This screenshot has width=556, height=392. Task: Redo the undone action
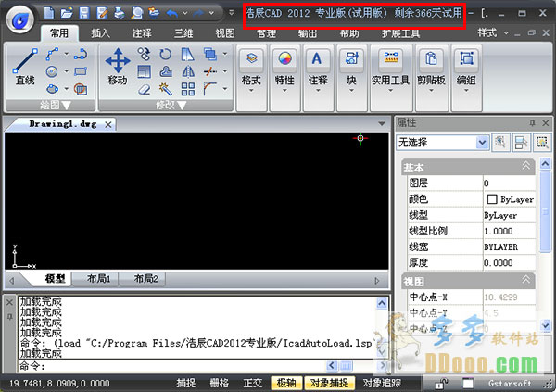[x=198, y=14]
